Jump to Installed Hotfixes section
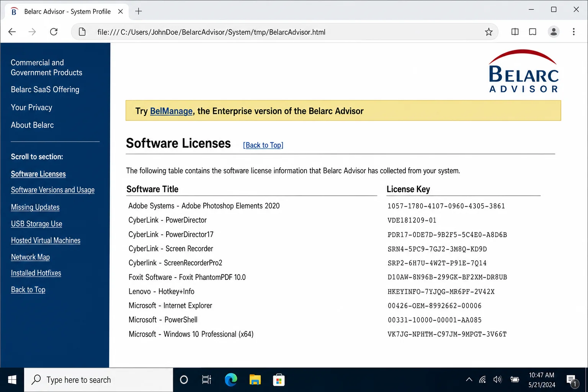The image size is (588, 392). click(x=36, y=273)
